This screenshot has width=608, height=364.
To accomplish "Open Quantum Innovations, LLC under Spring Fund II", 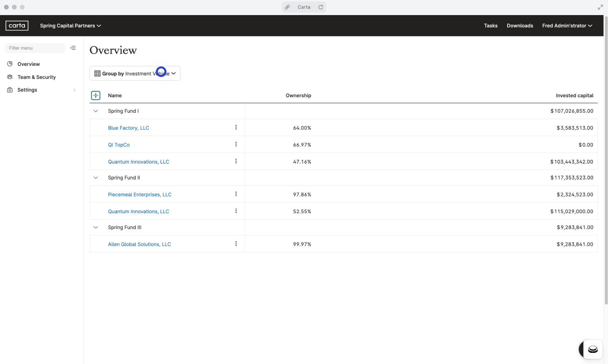I will point(139,212).
